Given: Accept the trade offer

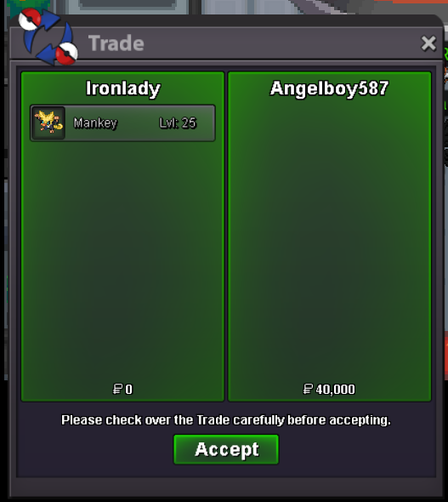Looking at the screenshot, I should [x=226, y=449].
